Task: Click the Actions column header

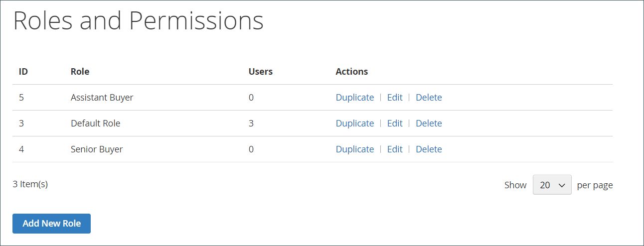Action: pyautogui.click(x=351, y=72)
